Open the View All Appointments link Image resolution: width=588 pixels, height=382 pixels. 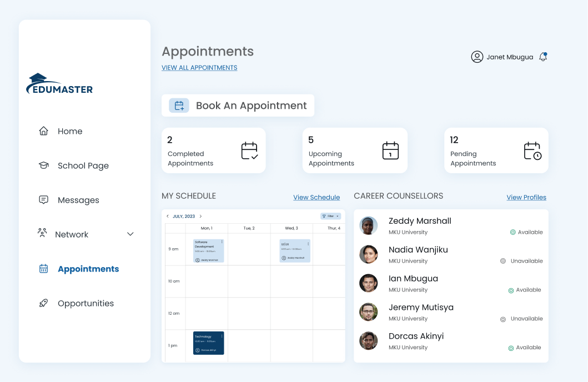click(x=199, y=67)
